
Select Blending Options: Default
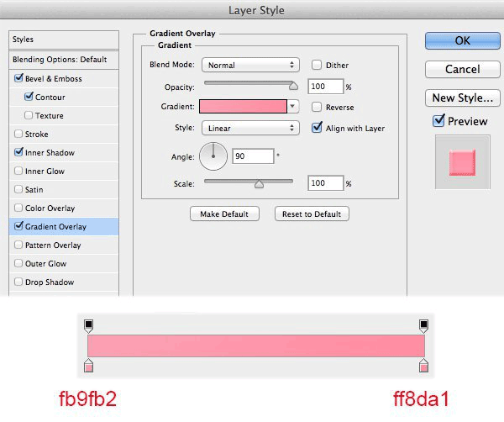pyautogui.click(x=64, y=60)
